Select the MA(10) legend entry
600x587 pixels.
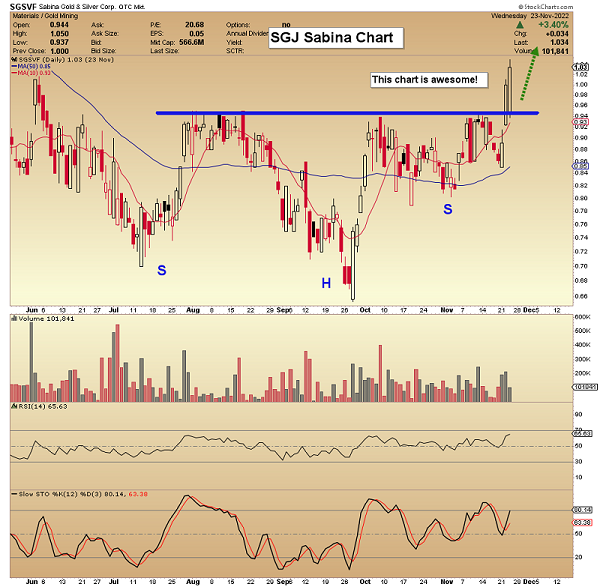click(x=30, y=74)
